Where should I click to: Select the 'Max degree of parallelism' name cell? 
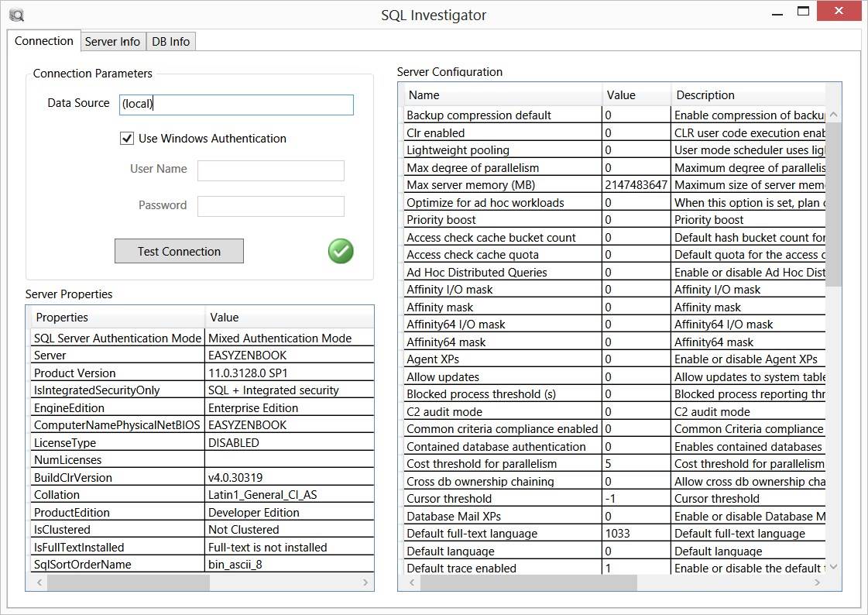click(503, 168)
